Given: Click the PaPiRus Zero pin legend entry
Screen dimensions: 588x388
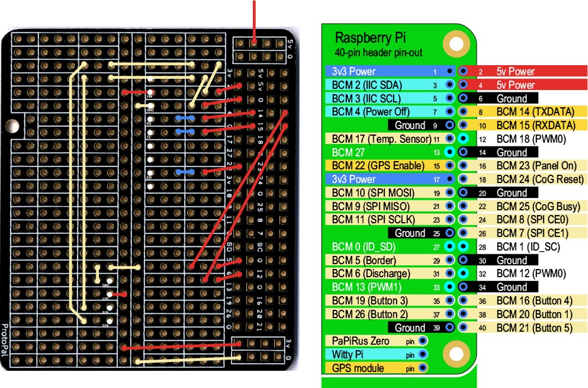Looking at the screenshot, I should (377, 341).
